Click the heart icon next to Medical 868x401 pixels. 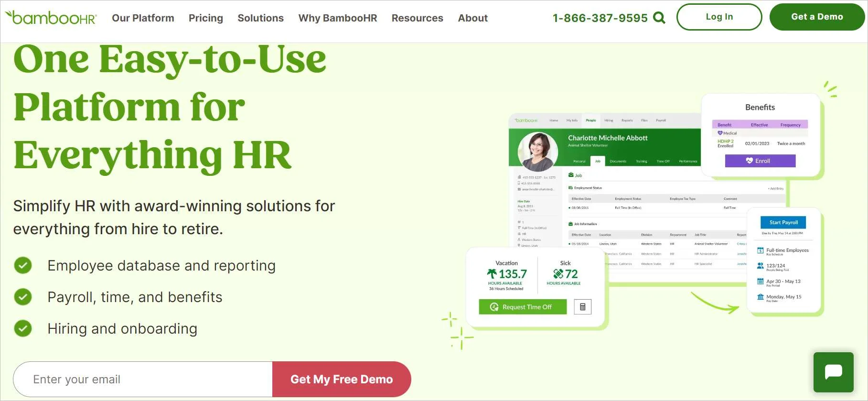coord(720,133)
